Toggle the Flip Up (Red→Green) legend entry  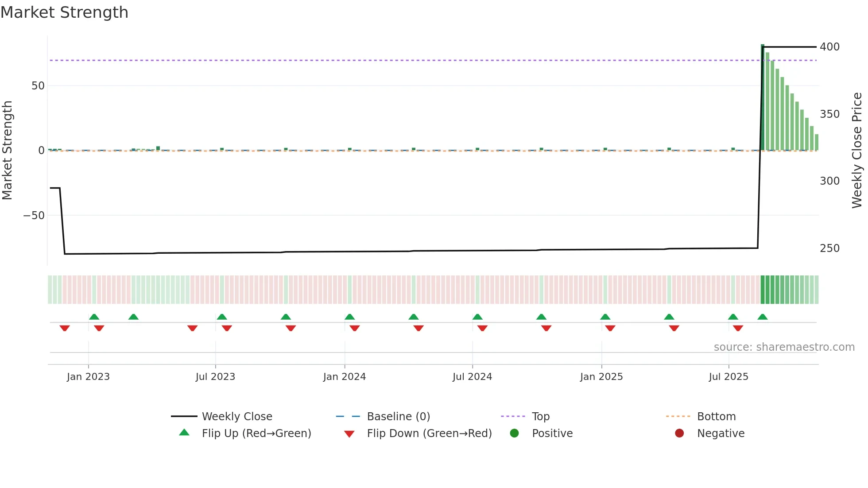(245, 433)
